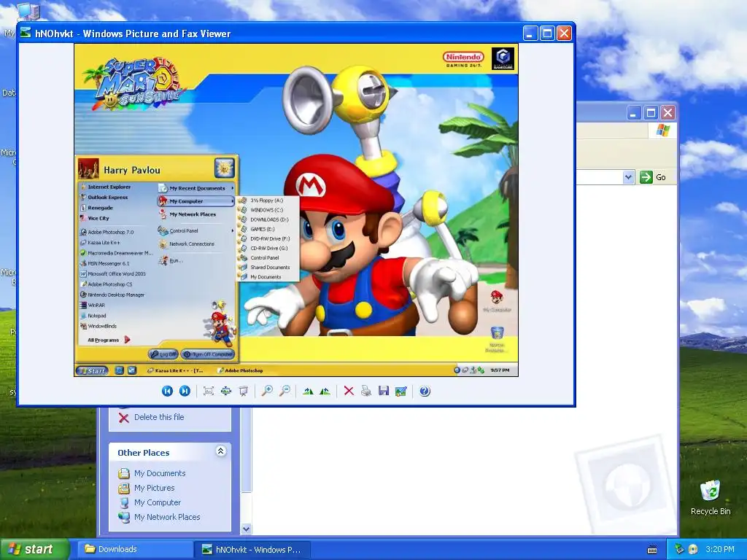Go to next image in Picture Viewer
This screenshot has width=747, height=560.
[185, 391]
